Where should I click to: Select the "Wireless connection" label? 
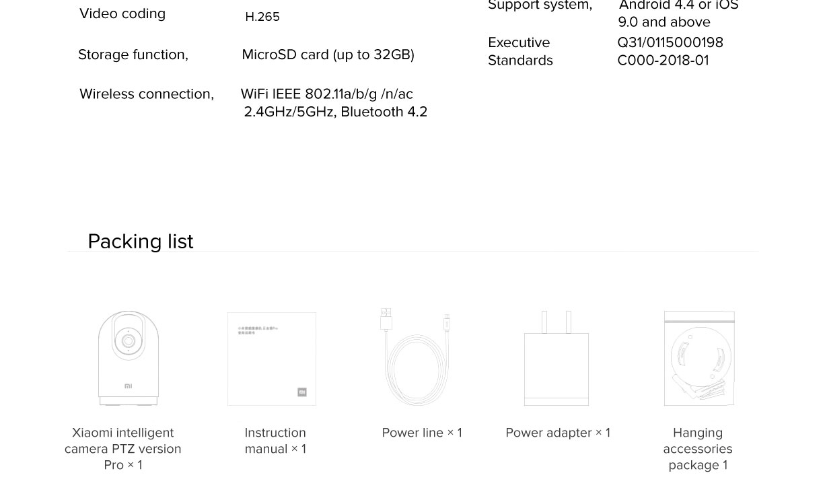(x=147, y=94)
